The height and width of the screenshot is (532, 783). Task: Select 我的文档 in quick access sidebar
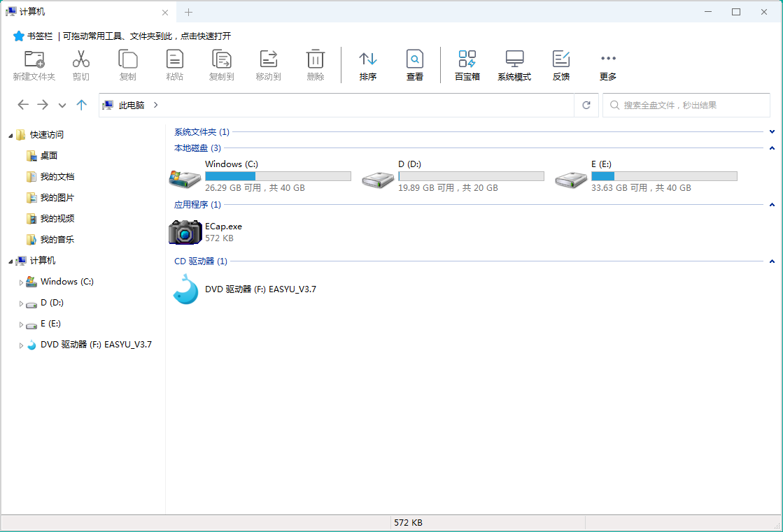pyautogui.click(x=57, y=177)
